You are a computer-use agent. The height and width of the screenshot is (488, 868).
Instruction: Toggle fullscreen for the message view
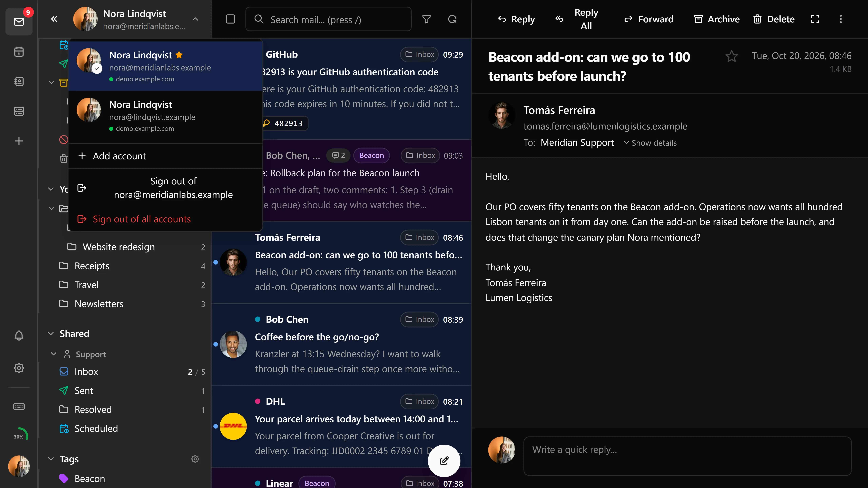pos(815,19)
